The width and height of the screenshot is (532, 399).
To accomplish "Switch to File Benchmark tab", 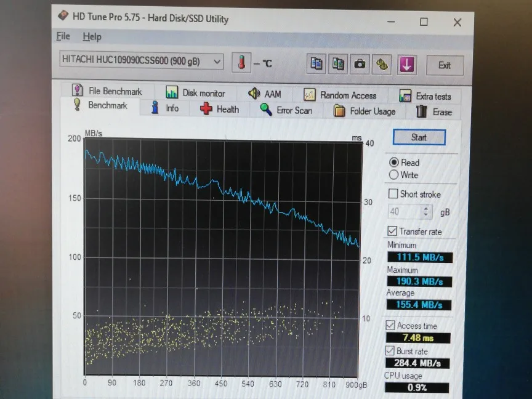I will (108, 91).
